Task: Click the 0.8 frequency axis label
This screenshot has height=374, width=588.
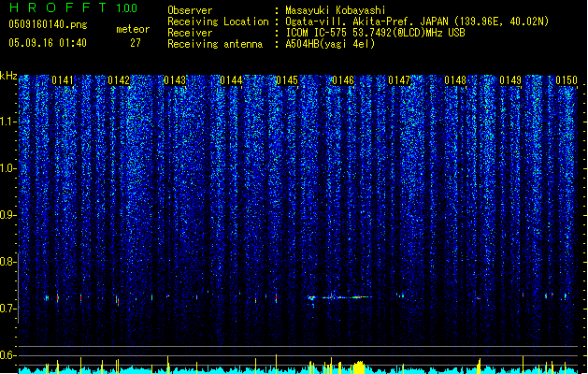Action: tap(7, 262)
